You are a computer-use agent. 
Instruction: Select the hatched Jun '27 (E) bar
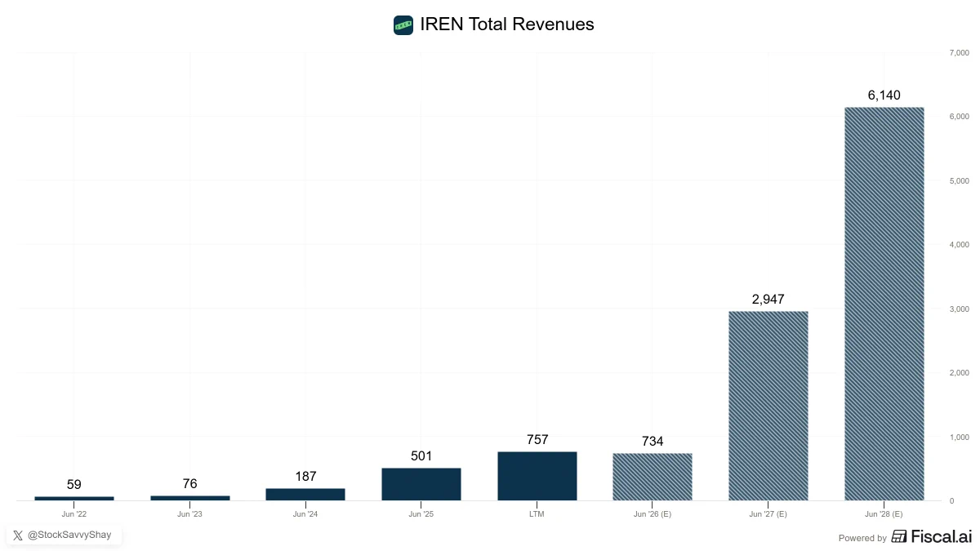pos(768,406)
